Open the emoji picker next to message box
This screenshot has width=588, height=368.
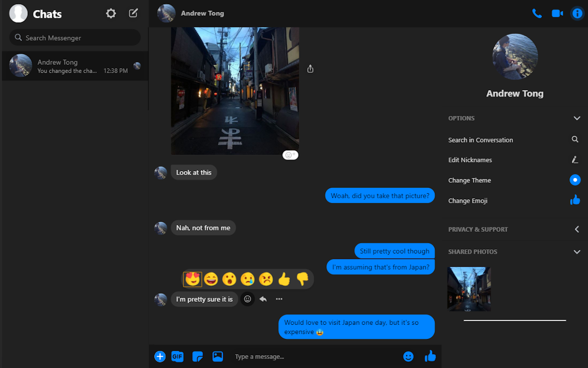point(408,356)
